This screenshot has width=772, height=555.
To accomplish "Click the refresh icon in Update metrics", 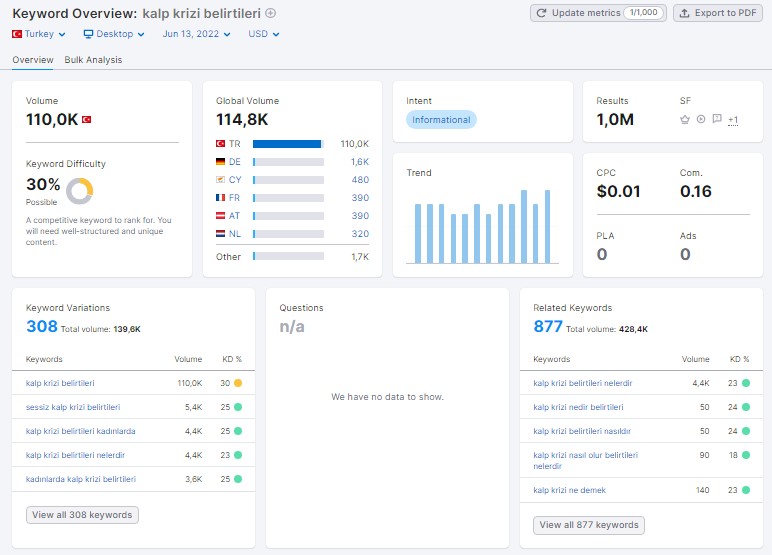I will [x=541, y=13].
